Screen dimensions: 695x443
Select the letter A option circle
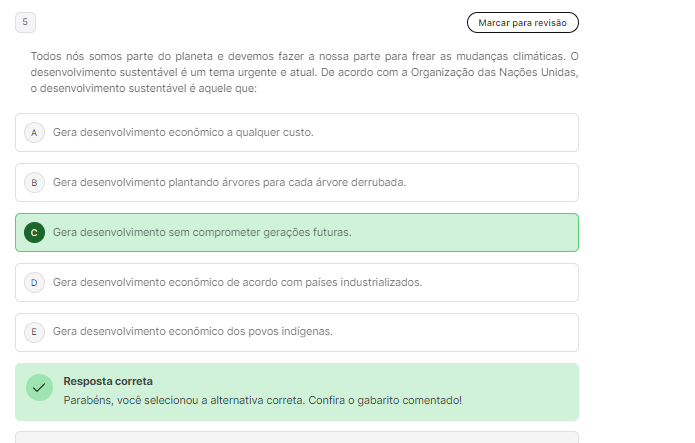tap(34, 132)
